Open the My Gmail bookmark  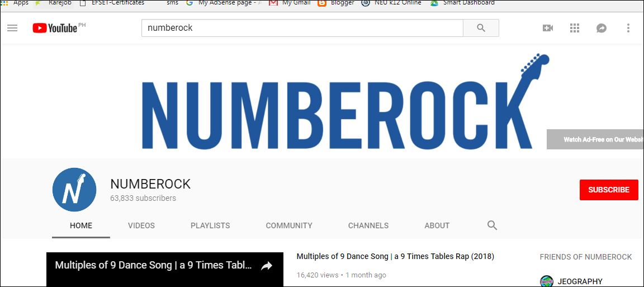click(x=290, y=3)
